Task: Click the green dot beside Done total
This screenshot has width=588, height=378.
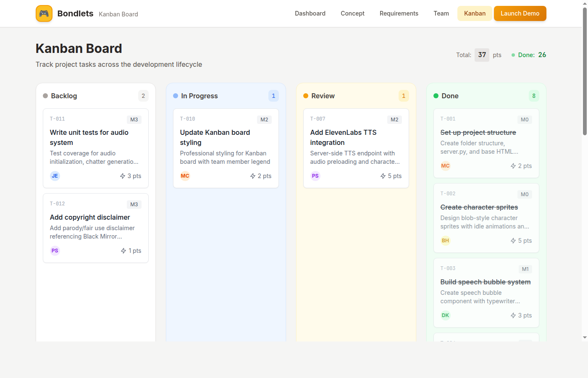Action: pyautogui.click(x=513, y=55)
